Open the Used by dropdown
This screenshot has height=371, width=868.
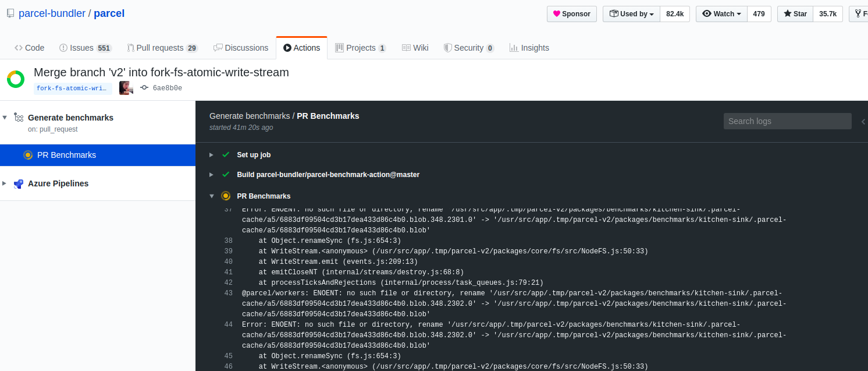tap(632, 14)
